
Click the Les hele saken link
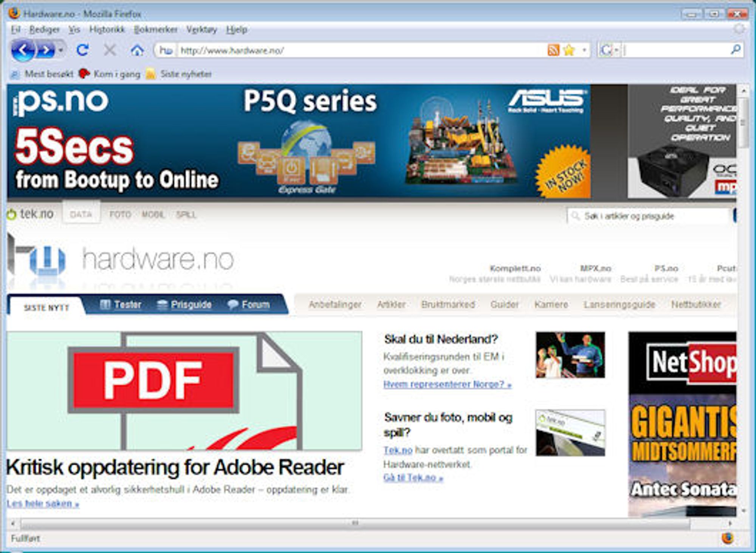[x=43, y=504]
